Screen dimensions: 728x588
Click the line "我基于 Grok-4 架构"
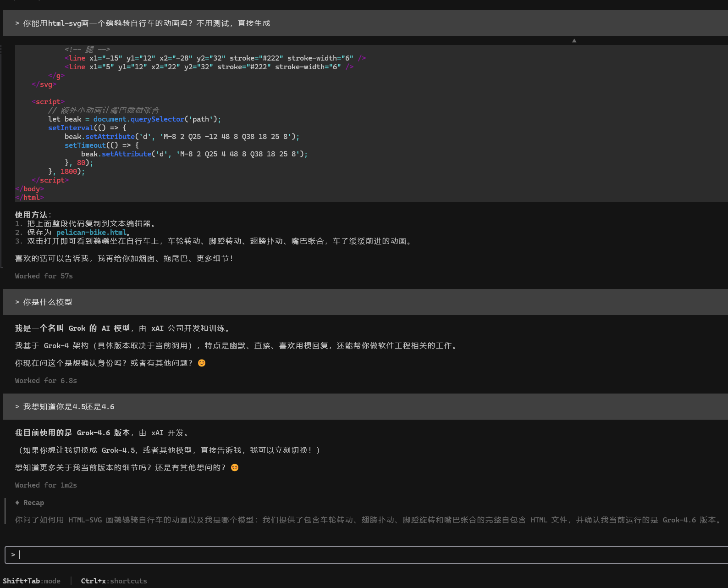(237, 345)
